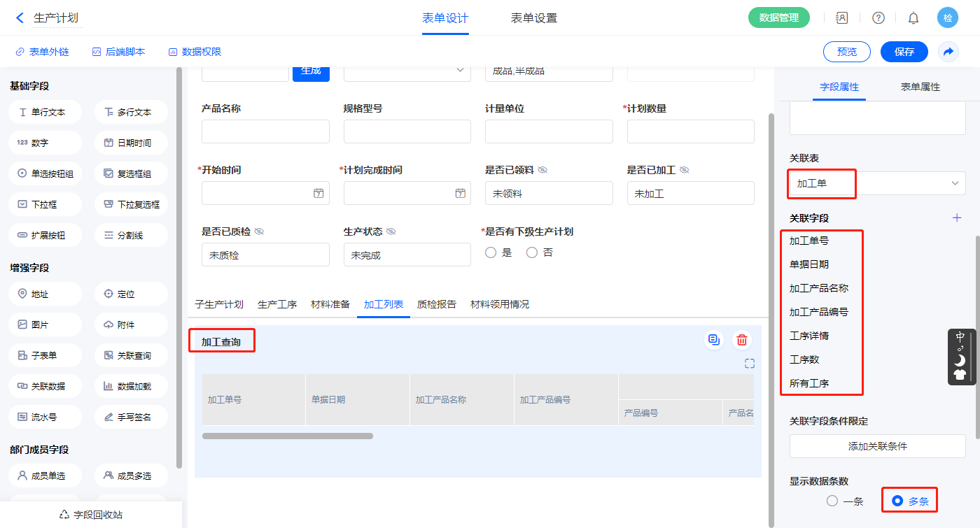The width and height of the screenshot is (980, 528).
Task: Click the 添加关联条件 button
Action: pyautogui.click(x=877, y=446)
